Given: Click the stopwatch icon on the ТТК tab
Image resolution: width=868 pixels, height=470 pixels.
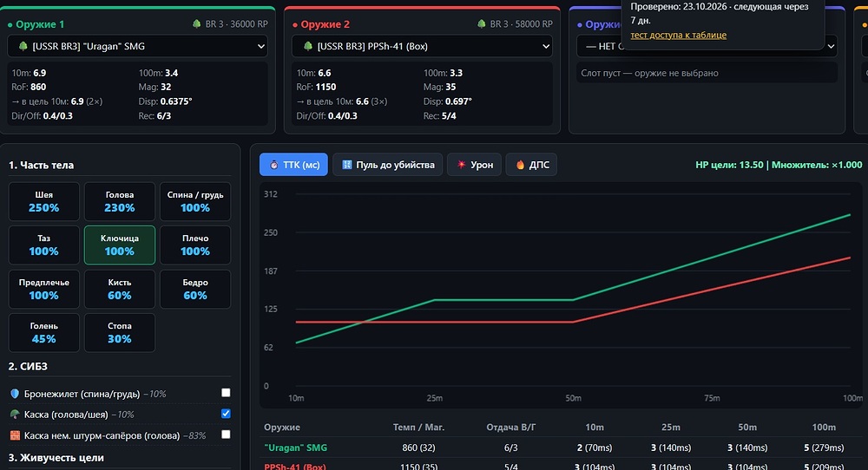Looking at the screenshot, I should 274,165.
